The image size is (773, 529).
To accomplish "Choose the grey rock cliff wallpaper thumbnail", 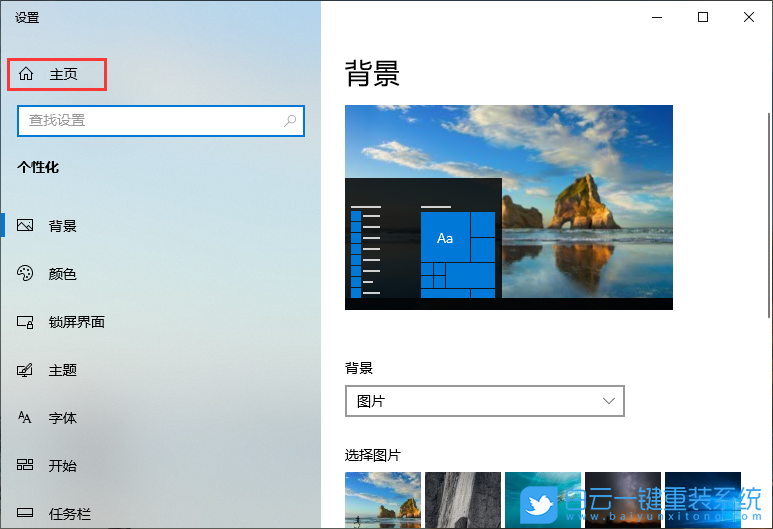I will tap(463, 500).
